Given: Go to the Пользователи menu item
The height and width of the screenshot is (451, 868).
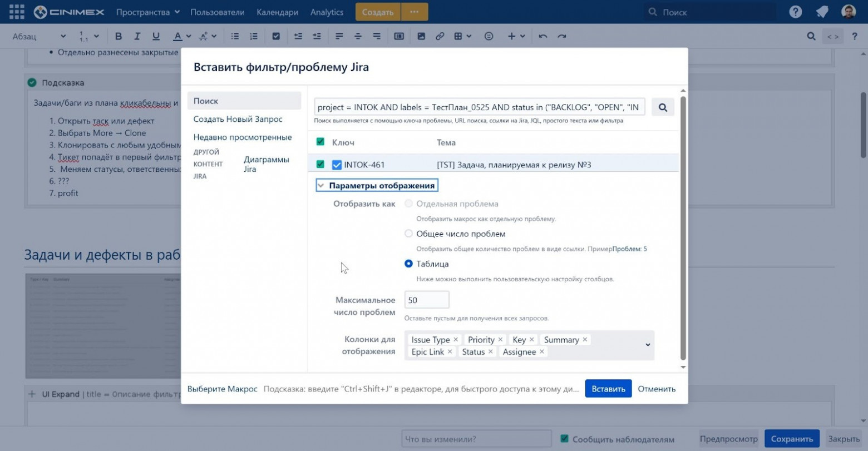Looking at the screenshot, I should tap(217, 11).
